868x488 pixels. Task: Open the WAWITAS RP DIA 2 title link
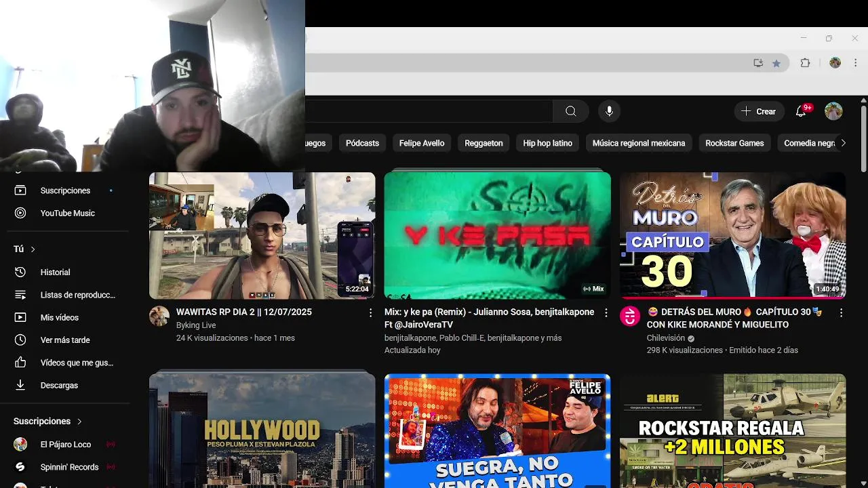tap(244, 312)
